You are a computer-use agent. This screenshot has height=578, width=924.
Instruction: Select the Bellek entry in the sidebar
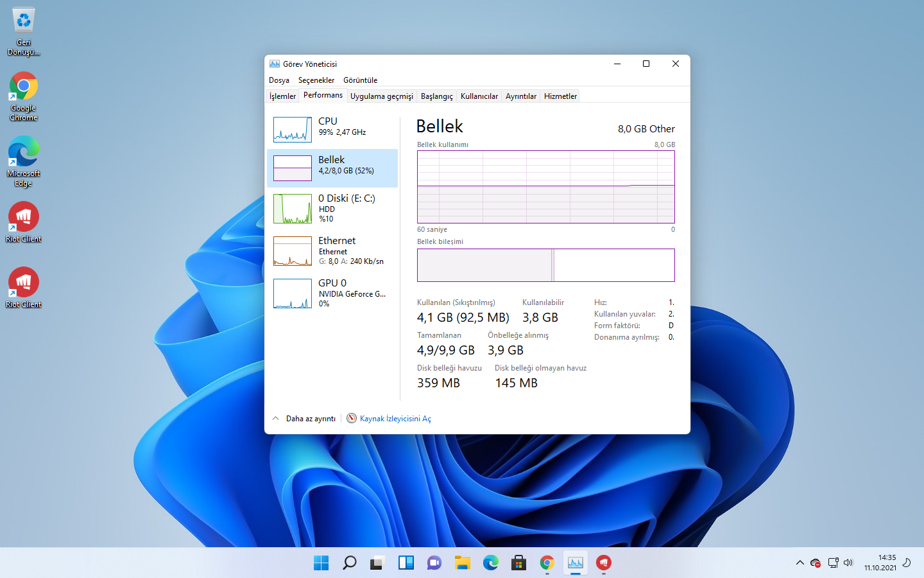click(x=332, y=168)
